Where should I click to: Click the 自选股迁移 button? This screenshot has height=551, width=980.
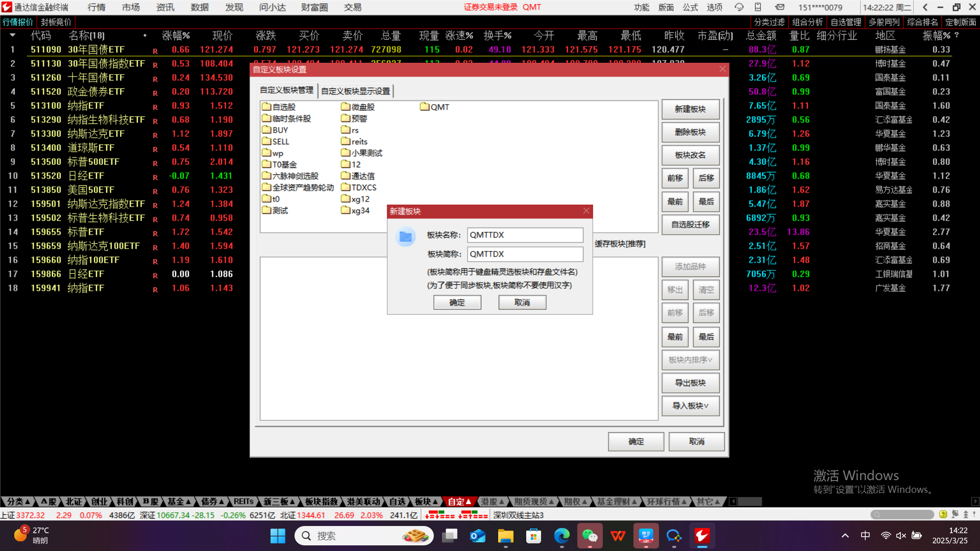(x=690, y=224)
